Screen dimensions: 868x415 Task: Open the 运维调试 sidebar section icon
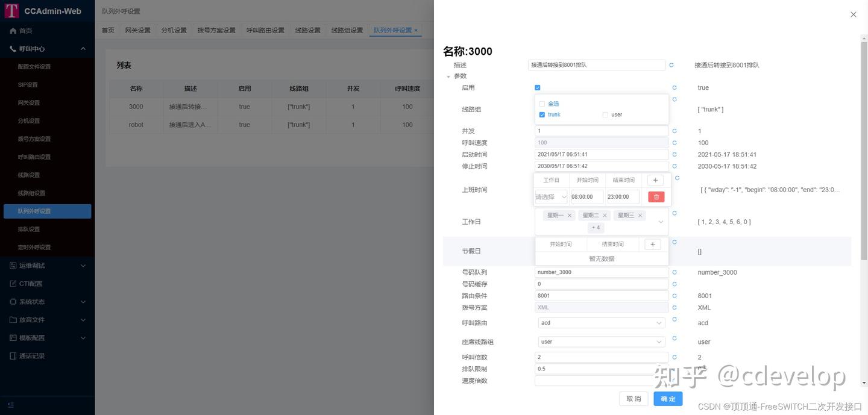tap(13, 265)
